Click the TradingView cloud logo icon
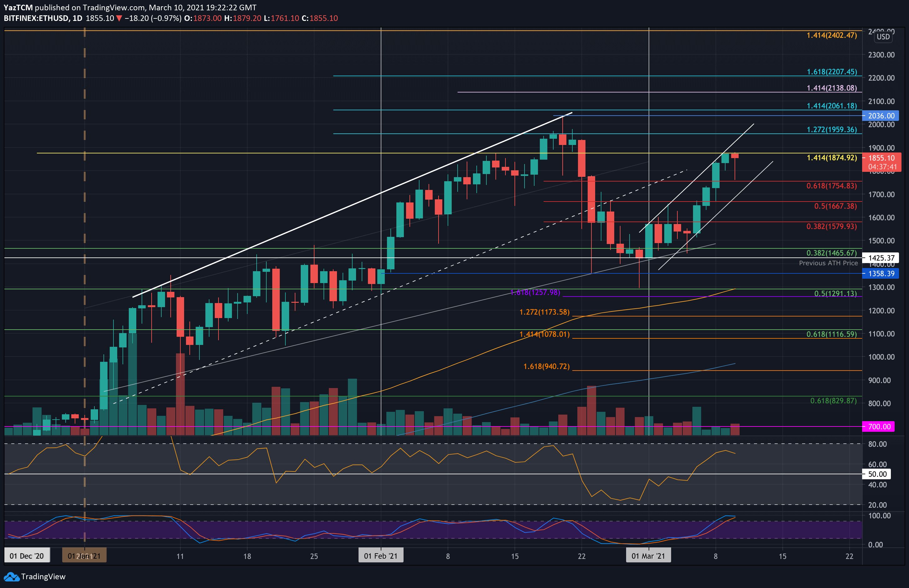909x588 pixels. click(x=11, y=576)
